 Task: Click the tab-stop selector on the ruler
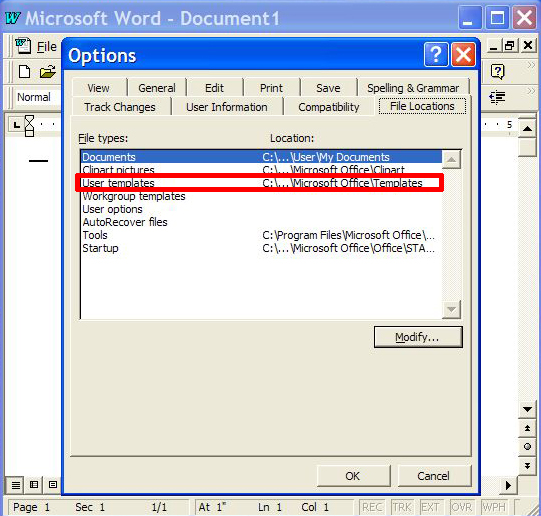tap(16, 125)
